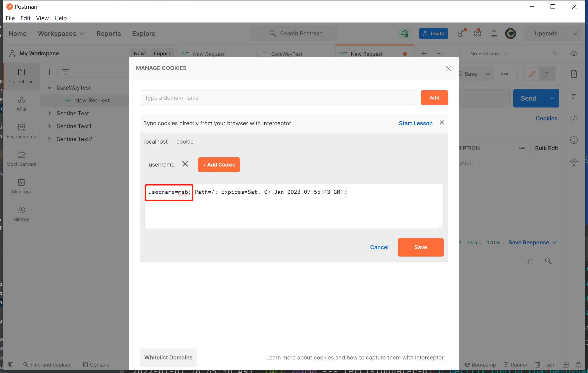Click inside the cookie value text area
The height and width of the screenshot is (373, 588).
[294, 206]
